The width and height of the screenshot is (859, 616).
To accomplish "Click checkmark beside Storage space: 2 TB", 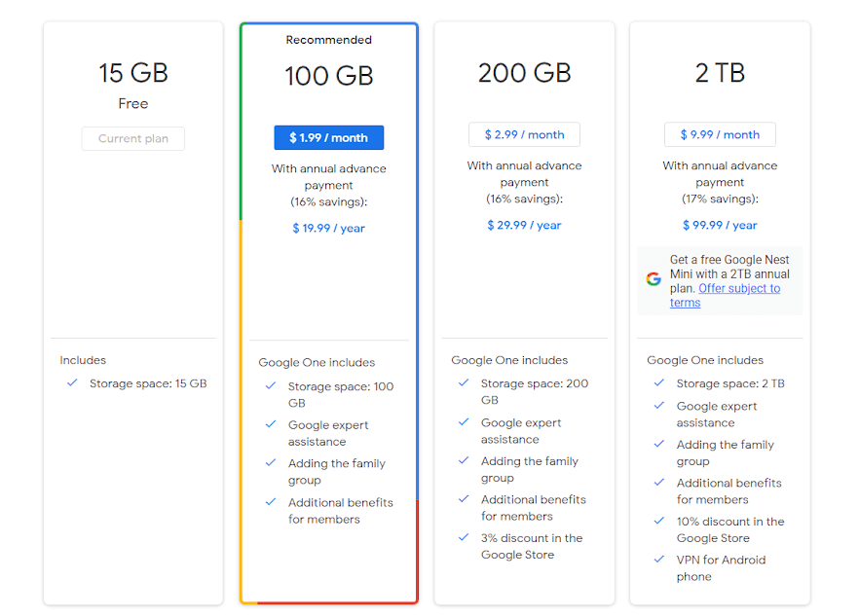I will (x=659, y=383).
